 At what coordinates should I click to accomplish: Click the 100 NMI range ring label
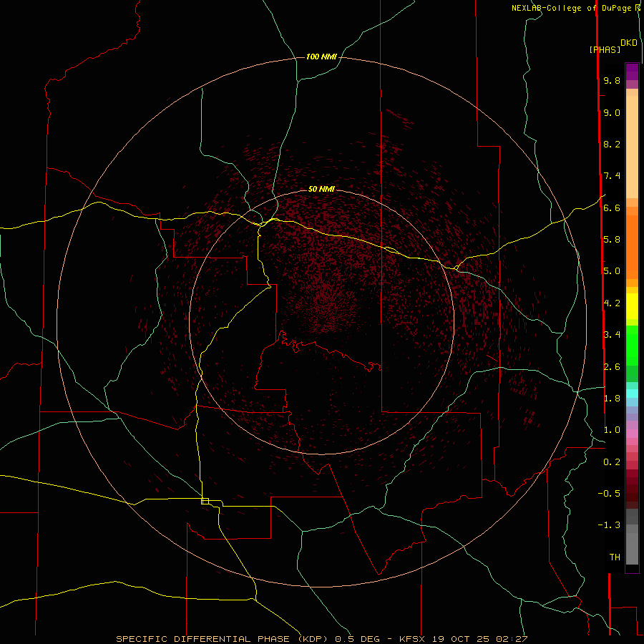click(321, 57)
